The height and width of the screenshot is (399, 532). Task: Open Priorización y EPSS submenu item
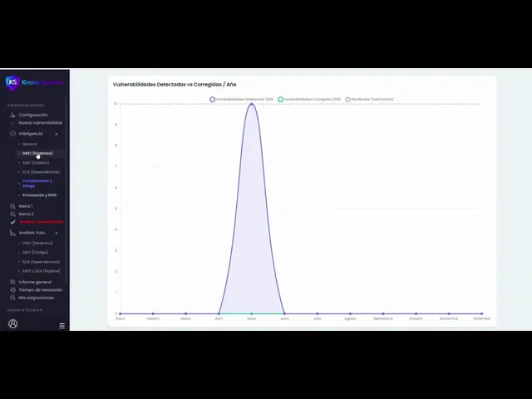tap(39, 195)
